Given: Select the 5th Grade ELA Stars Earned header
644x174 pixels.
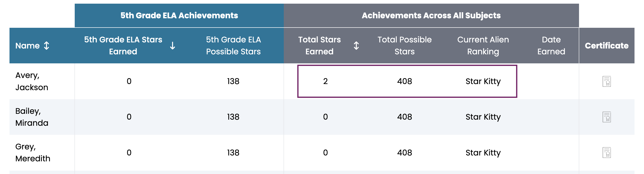Looking at the screenshot, I should (123, 46).
